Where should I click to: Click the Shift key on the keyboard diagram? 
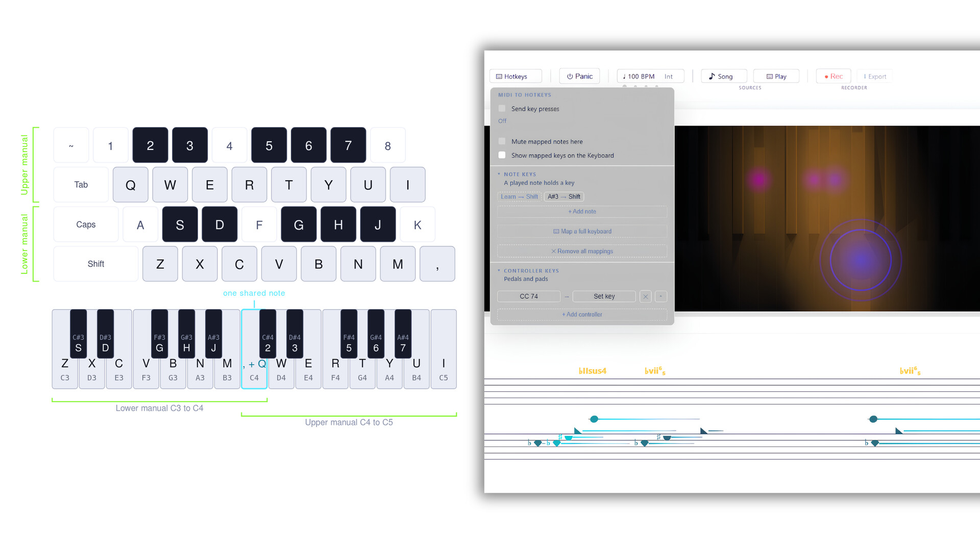(95, 264)
